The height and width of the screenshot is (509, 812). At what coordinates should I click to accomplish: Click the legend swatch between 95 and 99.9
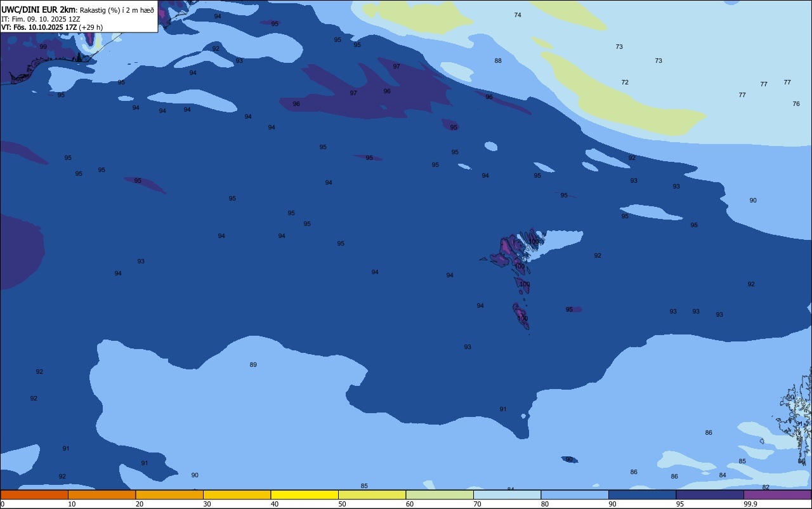[x=710, y=494]
